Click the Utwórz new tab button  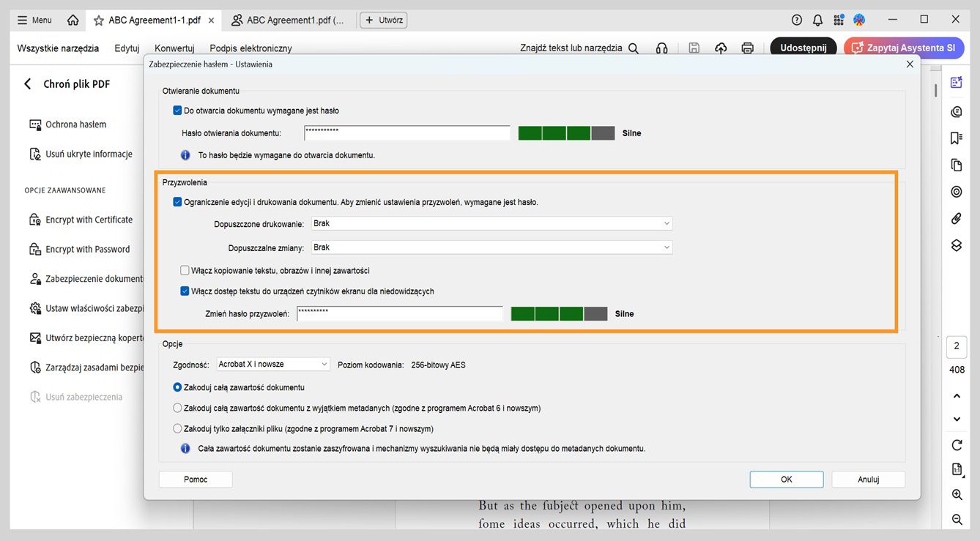tap(384, 20)
